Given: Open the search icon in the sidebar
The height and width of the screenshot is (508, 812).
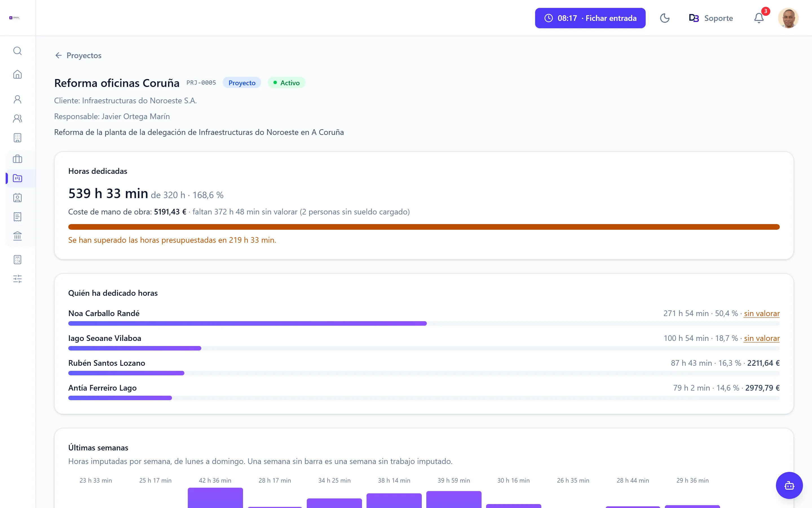Looking at the screenshot, I should [x=17, y=51].
